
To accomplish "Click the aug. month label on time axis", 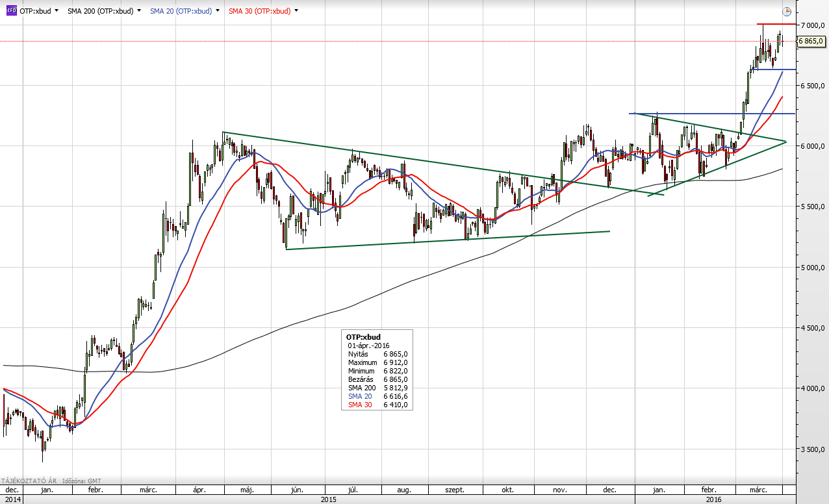I will (x=403, y=490).
